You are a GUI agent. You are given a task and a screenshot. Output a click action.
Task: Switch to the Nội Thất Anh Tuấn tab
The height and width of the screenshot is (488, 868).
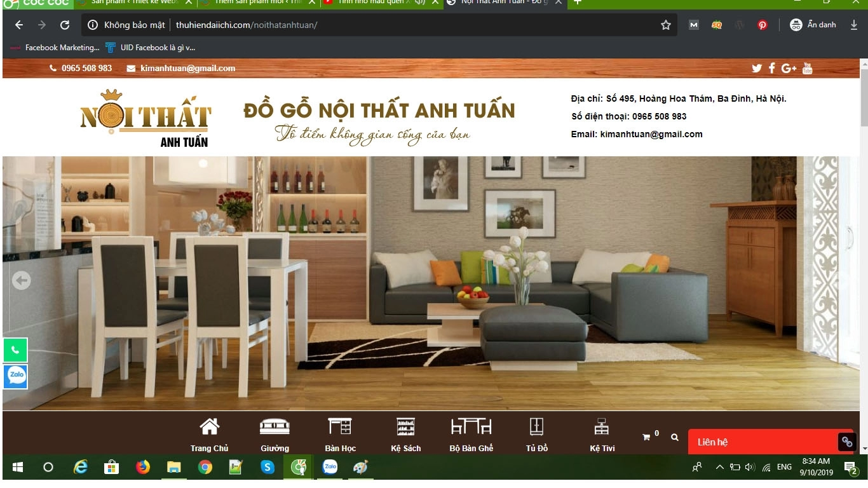pyautogui.click(x=502, y=3)
